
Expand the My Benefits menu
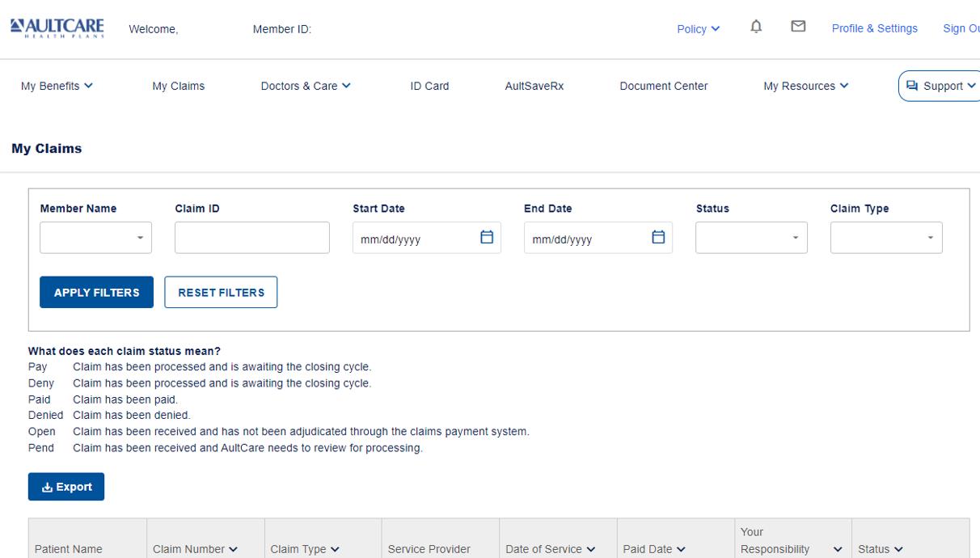[57, 86]
